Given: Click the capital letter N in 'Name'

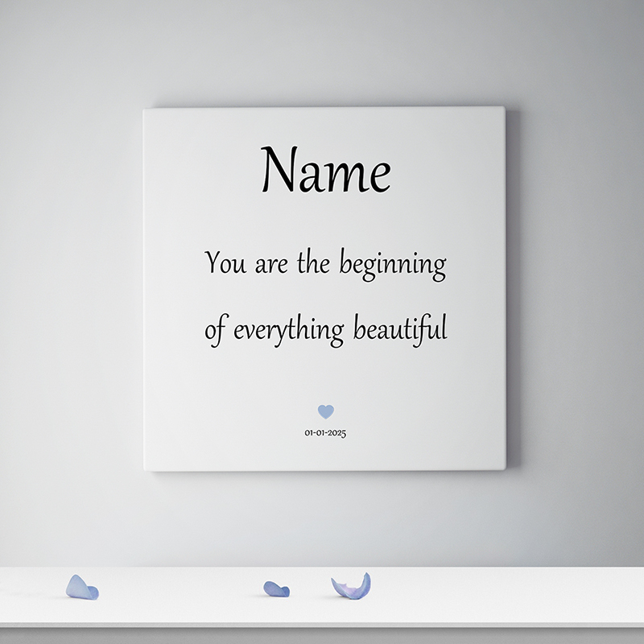Looking at the screenshot, I should (x=280, y=171).
